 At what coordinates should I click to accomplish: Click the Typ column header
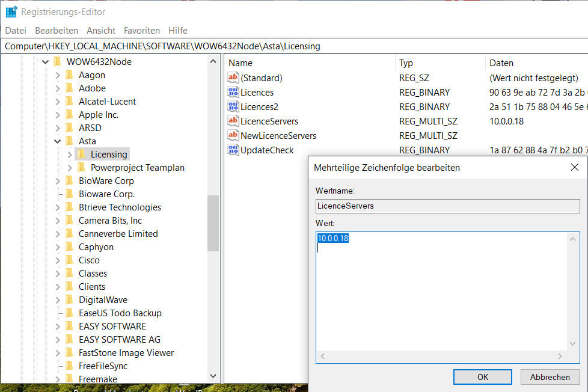click(406, 63)
